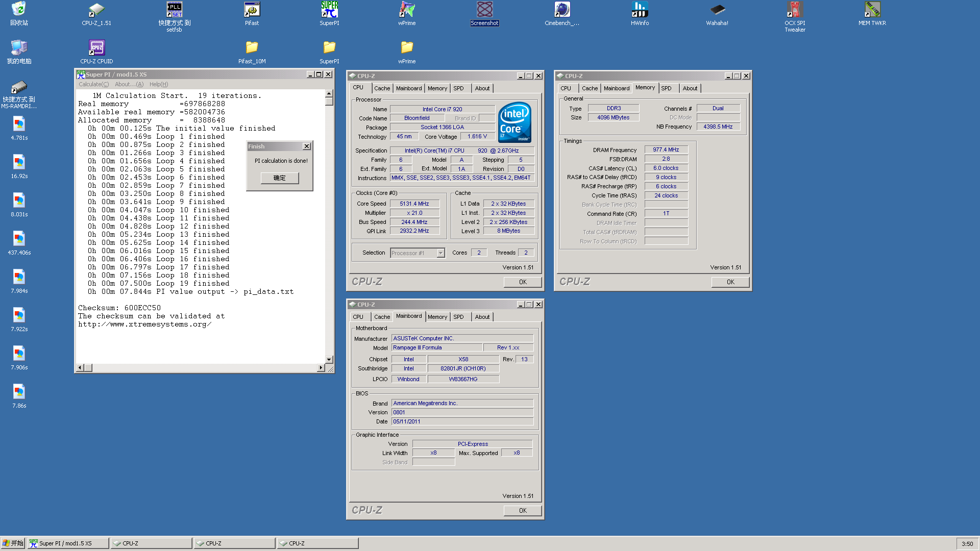Click the Super PI vertical scrollbar down arrow

[329, 360]
